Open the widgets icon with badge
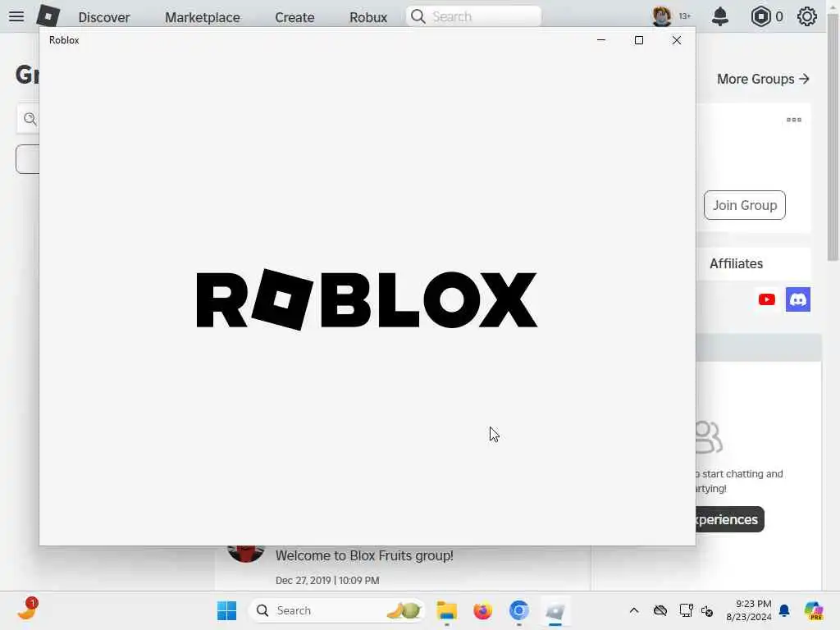The height and width of the screenshot is (630, 840). coord(27,609)
